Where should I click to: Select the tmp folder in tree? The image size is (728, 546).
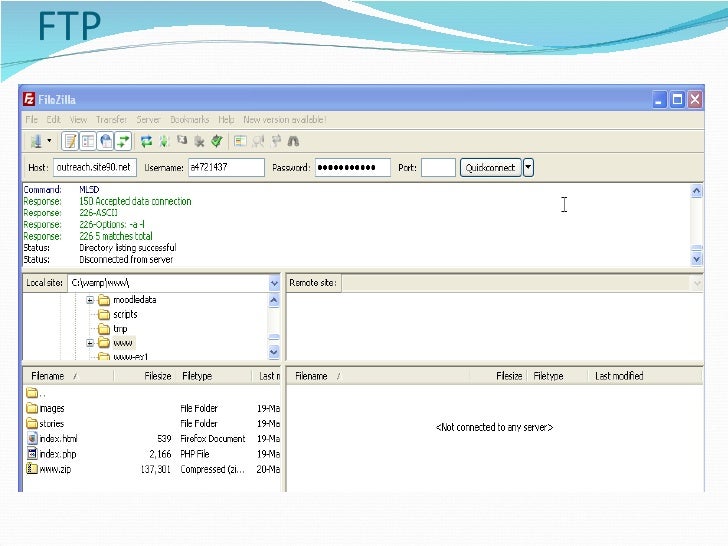(120, 329)
